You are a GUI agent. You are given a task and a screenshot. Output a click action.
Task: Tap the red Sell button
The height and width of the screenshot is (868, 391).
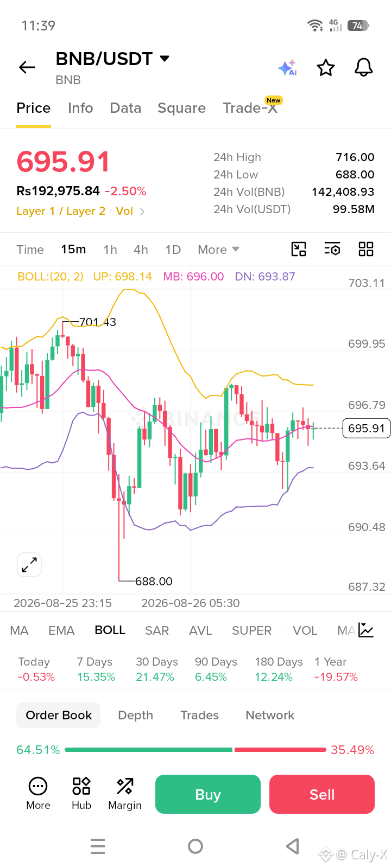322,794
